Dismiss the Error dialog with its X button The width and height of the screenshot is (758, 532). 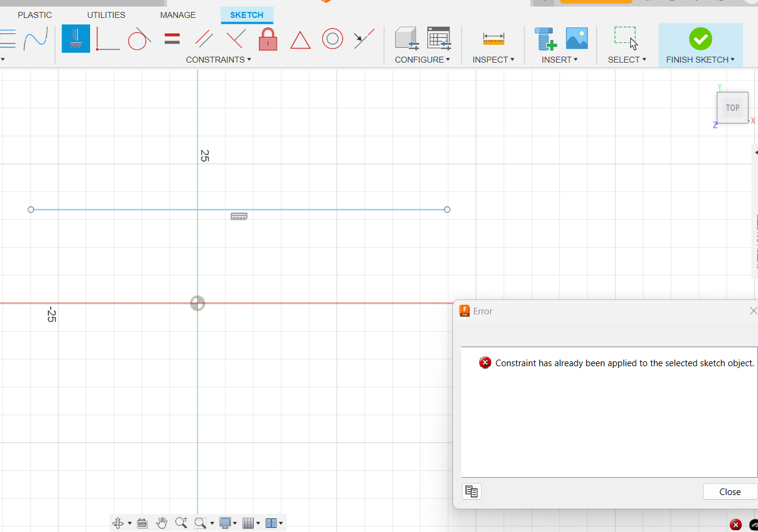coord(754,311)
